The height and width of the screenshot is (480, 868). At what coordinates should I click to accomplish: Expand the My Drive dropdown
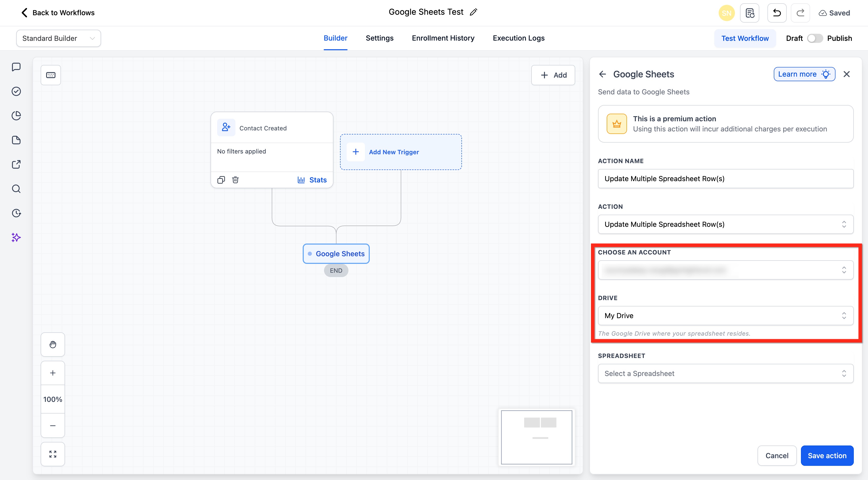click(726, 315)
